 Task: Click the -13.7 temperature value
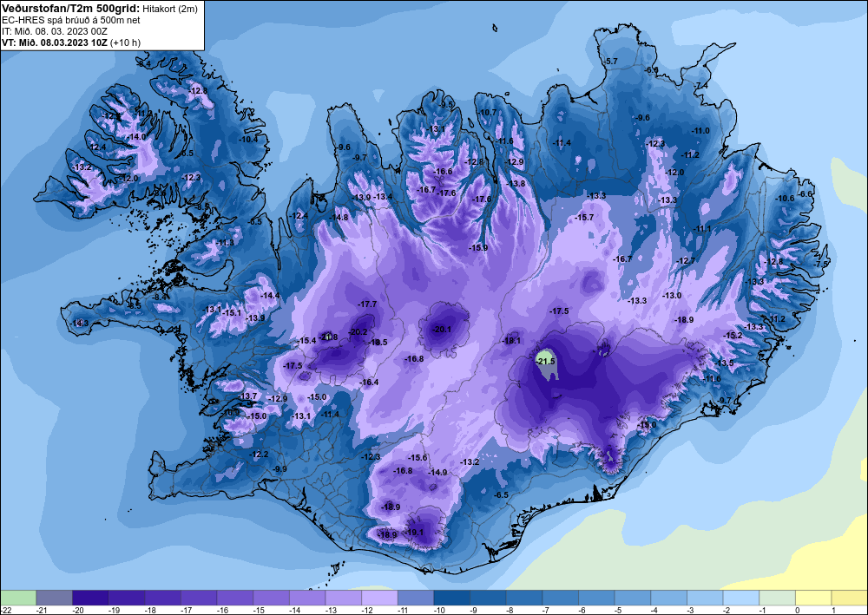(x=248, y=396)
